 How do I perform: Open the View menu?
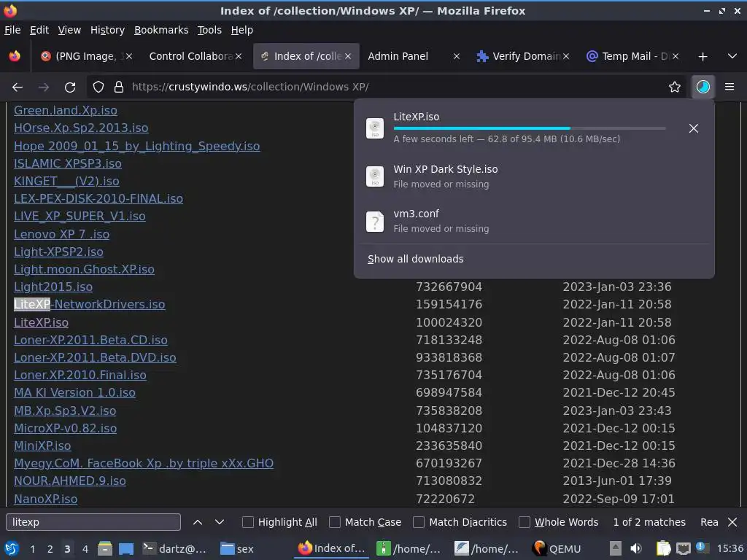coord(69,30)
